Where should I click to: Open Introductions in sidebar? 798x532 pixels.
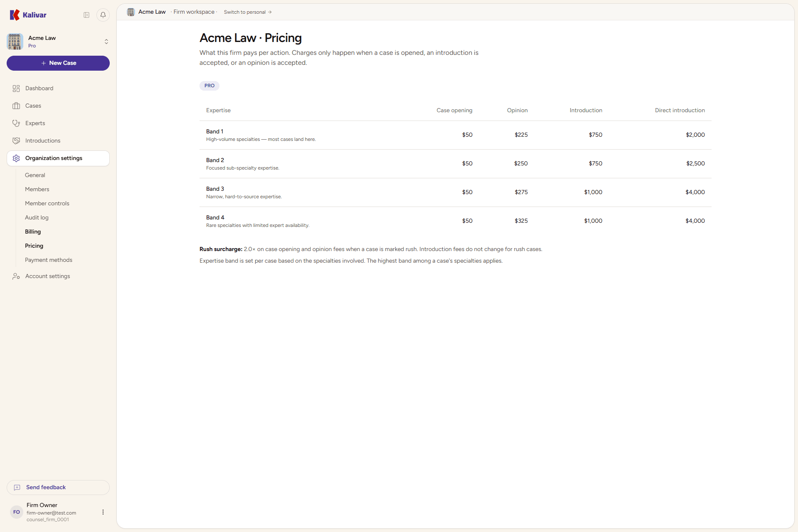58,141
